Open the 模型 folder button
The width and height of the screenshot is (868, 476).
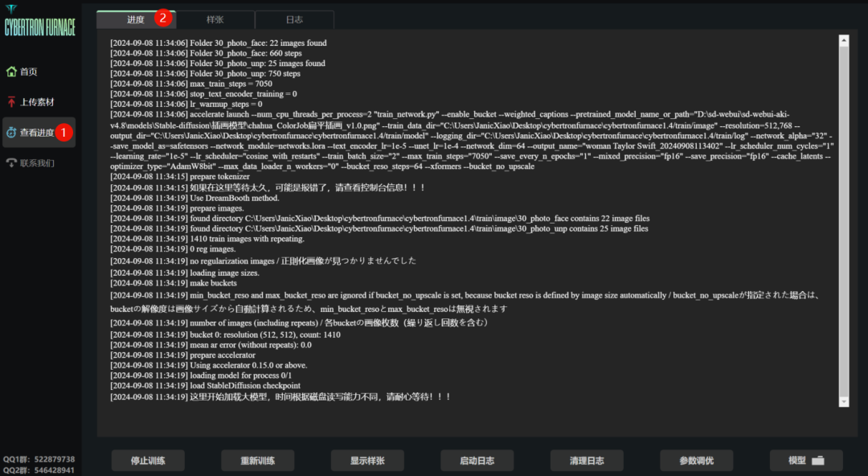pyautogui.click(x=806, y=461)
